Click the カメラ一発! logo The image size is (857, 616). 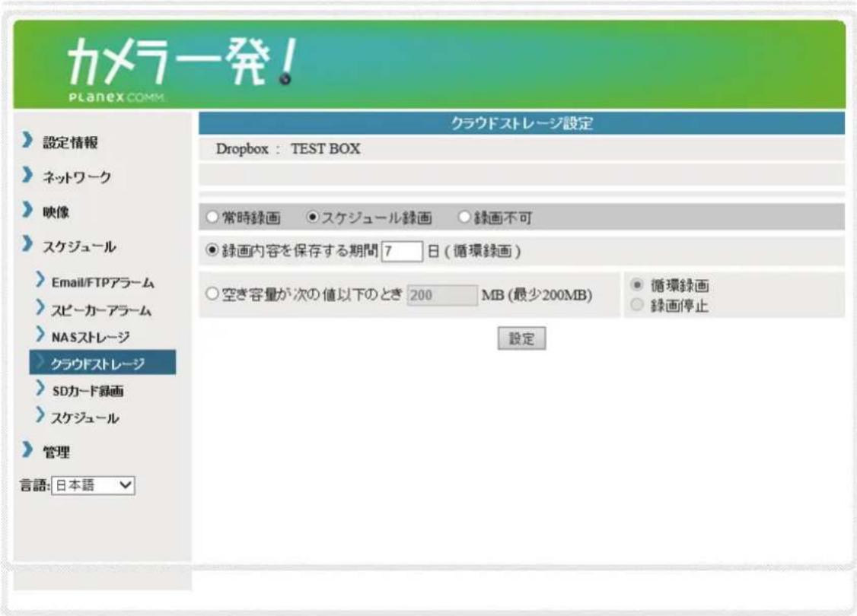click(x=182, y=62)
